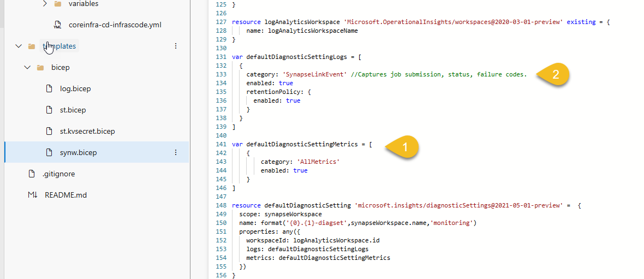644x279 pixels.
Task: Click the st.bicep file icon
Action: pos(49,110)
